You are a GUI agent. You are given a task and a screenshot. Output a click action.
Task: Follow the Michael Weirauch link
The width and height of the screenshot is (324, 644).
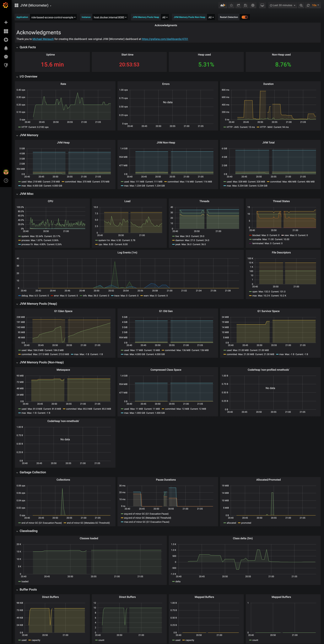point(43,39)
